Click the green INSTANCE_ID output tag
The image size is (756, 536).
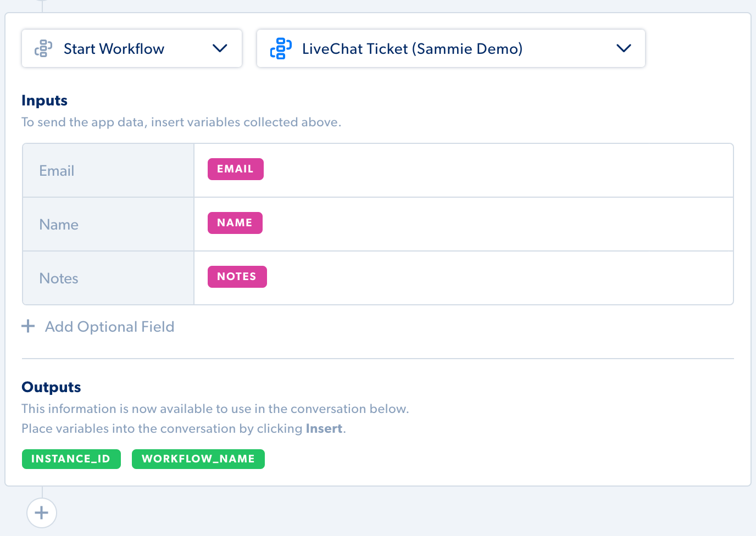tap(71, 459)
